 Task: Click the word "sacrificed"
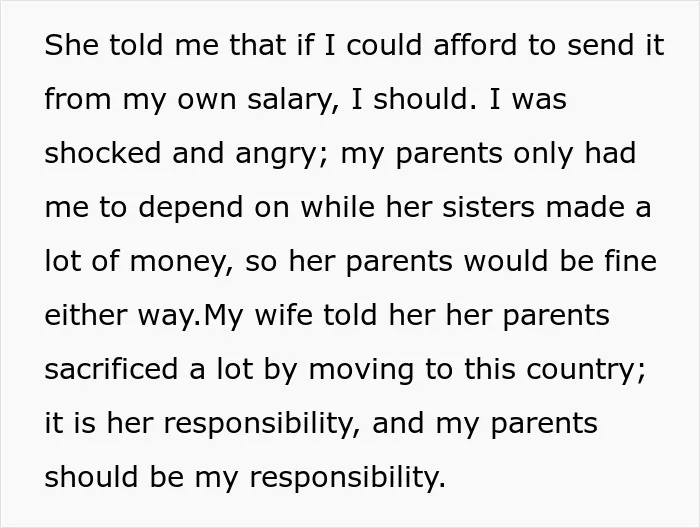click(x=111, y=369)
